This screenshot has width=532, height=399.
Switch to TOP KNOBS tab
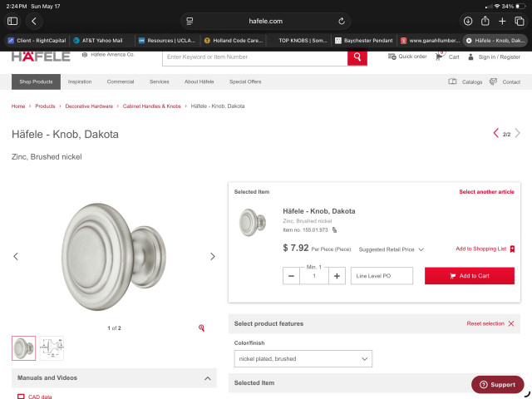tap(298, 41)
